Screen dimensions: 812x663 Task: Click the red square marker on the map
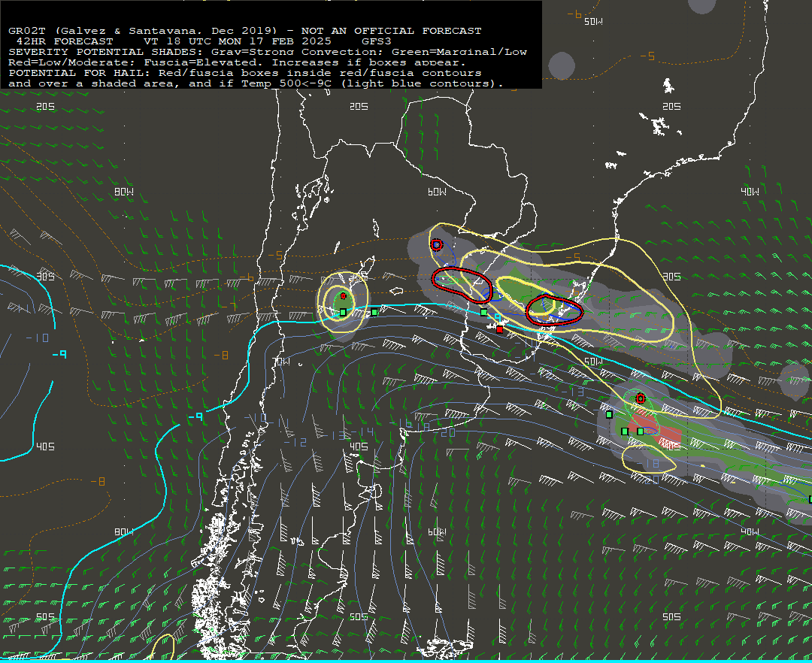click(499, 329)
